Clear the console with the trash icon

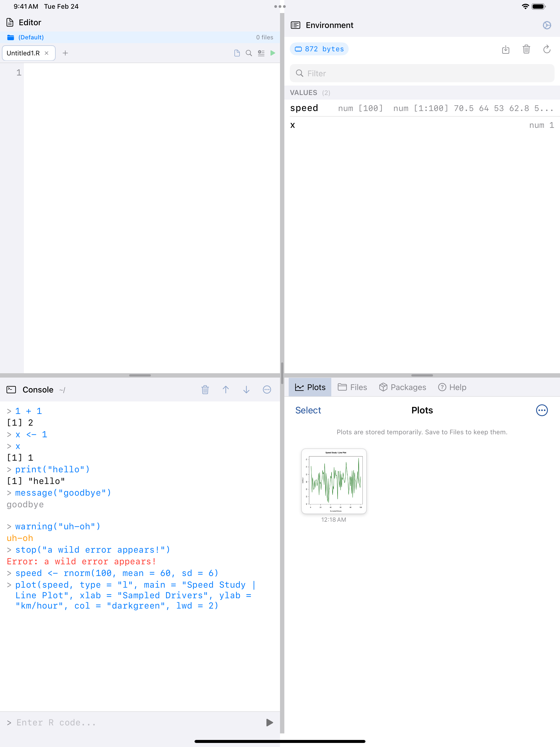205,390
